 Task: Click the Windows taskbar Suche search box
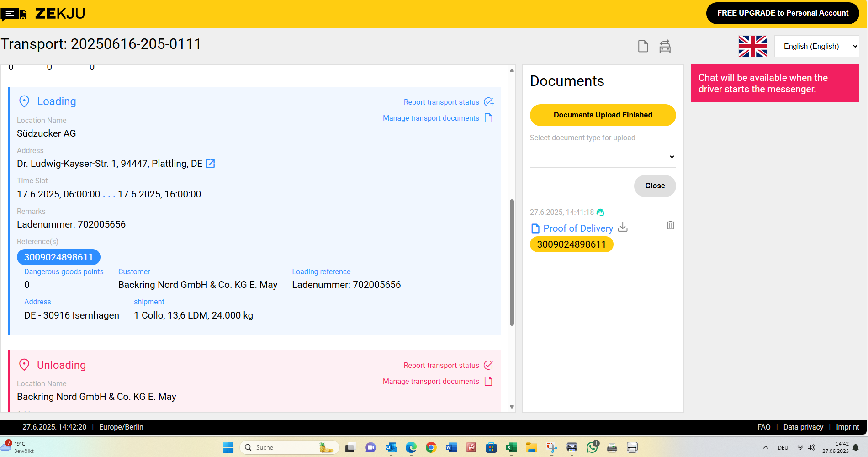click(290, 447)
